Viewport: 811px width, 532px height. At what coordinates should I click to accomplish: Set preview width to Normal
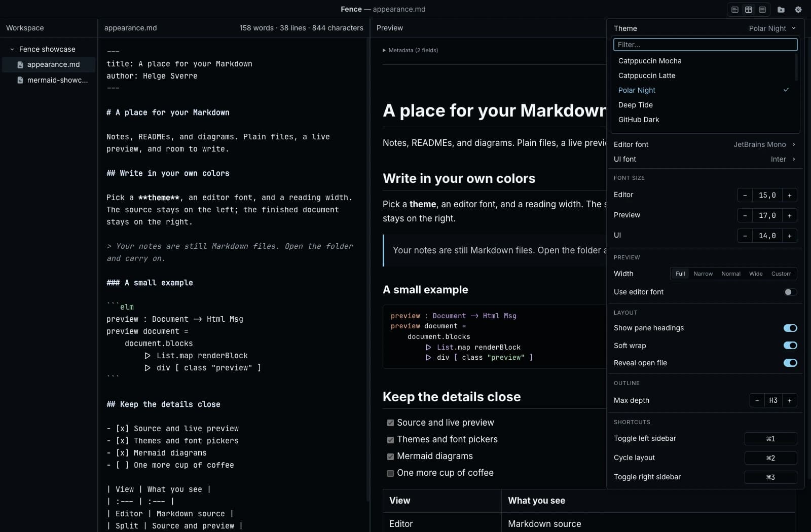pyautogui.click(x=731, y=274)
